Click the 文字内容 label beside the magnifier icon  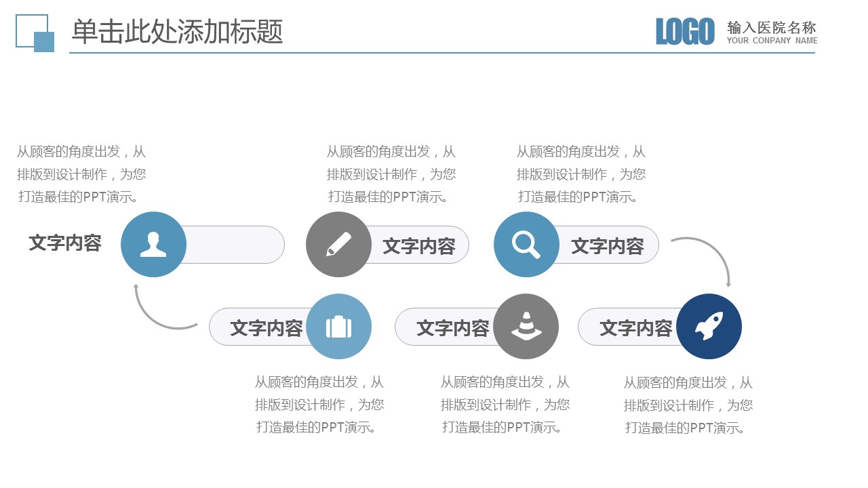tap(607, 246)
